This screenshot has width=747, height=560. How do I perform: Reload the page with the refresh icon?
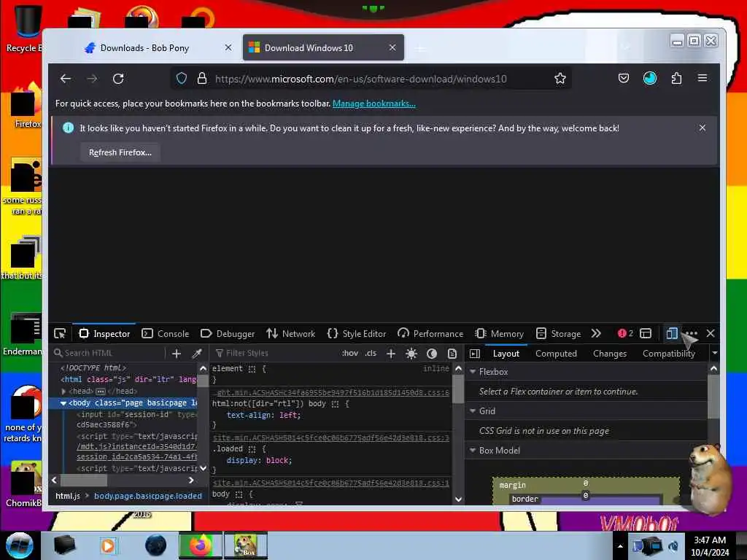[118, 79]
